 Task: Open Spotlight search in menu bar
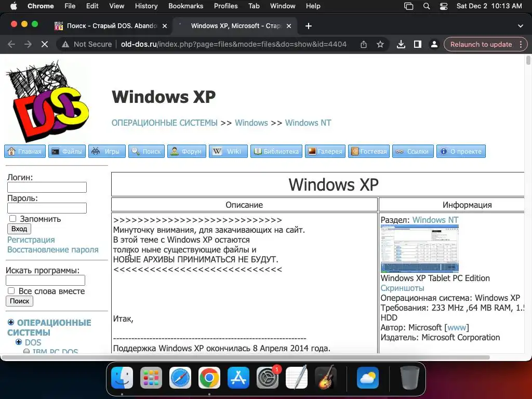(x=427, y=6)
